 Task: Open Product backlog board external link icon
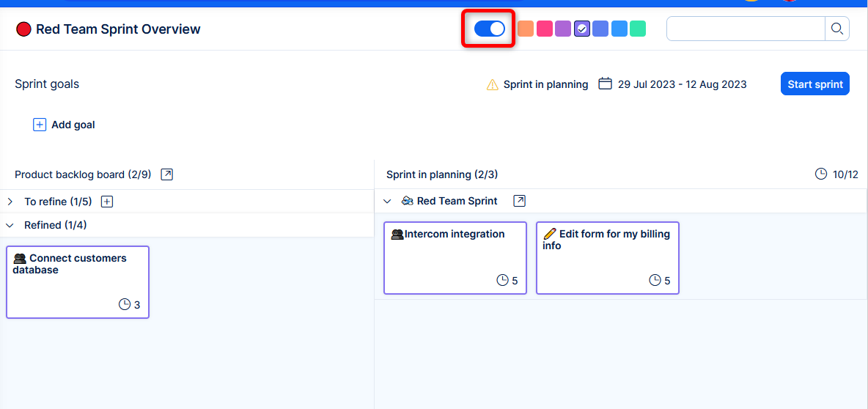(167, 174)
